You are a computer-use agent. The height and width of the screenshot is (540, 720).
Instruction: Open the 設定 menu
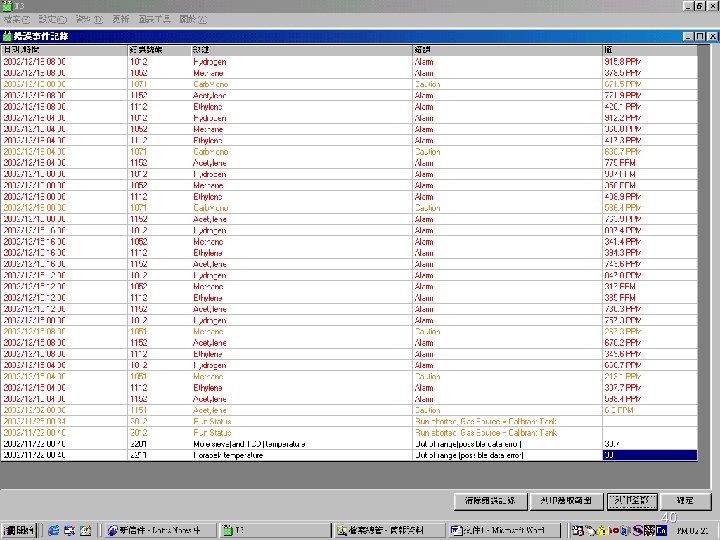pos(52,19)
